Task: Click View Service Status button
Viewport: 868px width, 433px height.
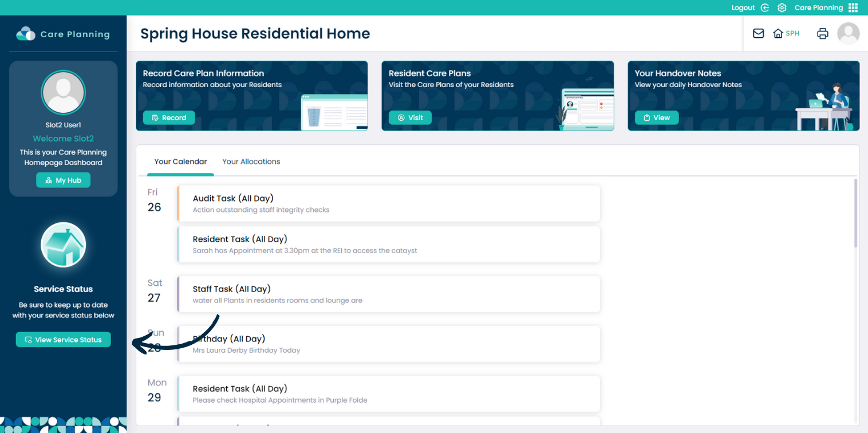Action: [x=63, y=340]
